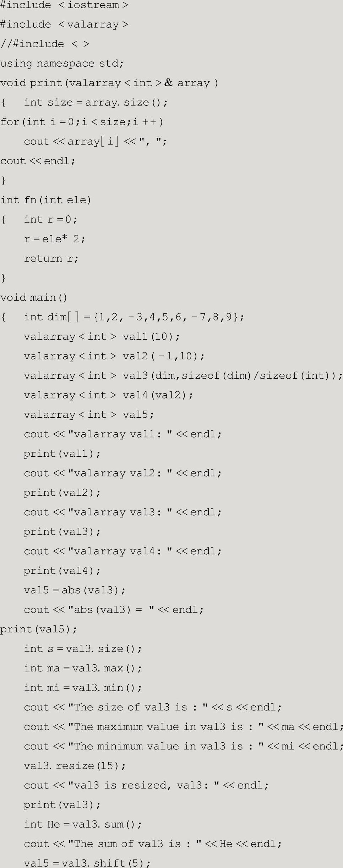Click the 'void main()' line
This screenshot has height=868, width=343.
(x=34, y=298)
